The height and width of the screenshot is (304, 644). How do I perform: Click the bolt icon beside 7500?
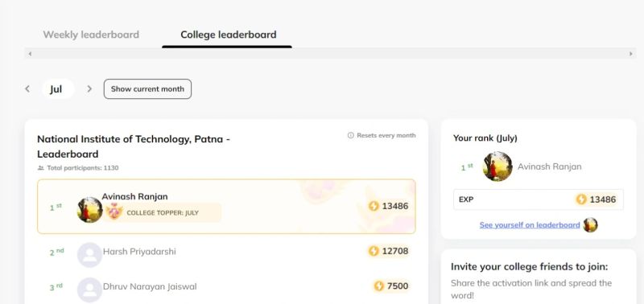378,286
